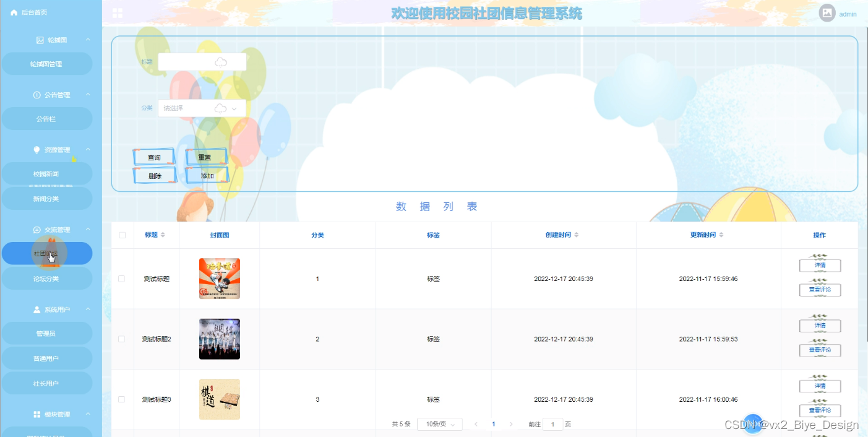Click the 模块管理 grid icon
This screenshot has height=437, width=868.
click(x=37, y=414)
